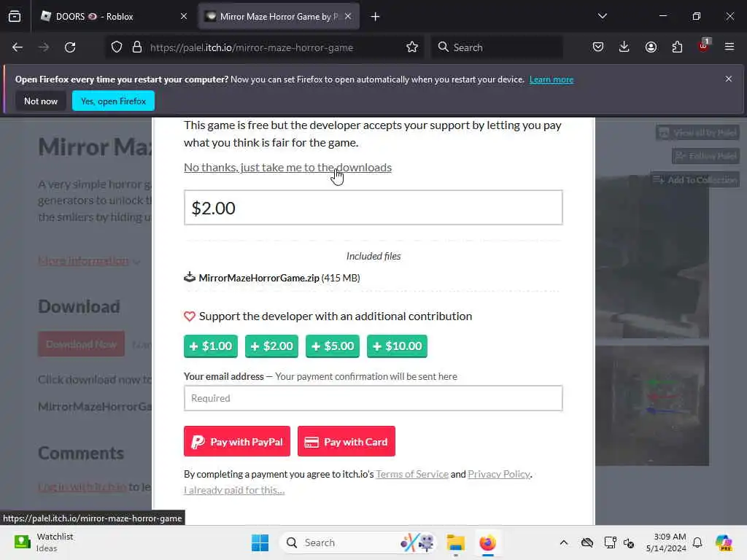Click the MirrorMazeHorrorGame.zip file entry
This screenshot has width=747, height=560.
[272, 278]
